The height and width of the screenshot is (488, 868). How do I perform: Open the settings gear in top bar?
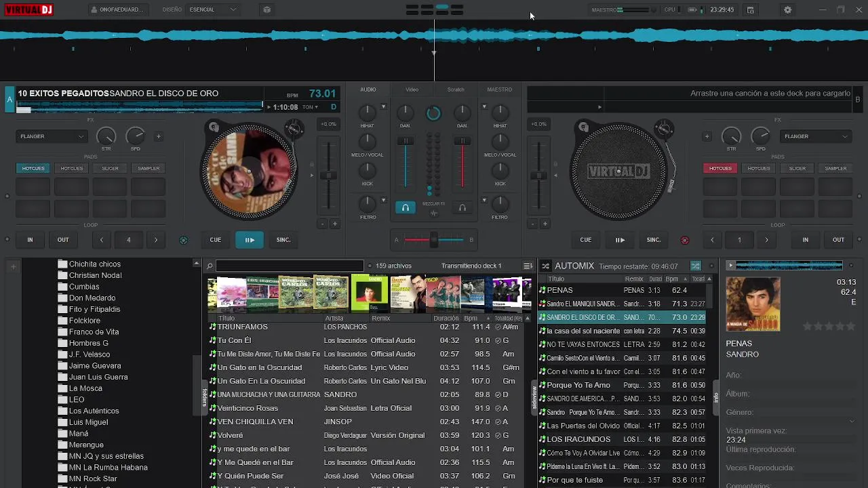coord(787,9)
